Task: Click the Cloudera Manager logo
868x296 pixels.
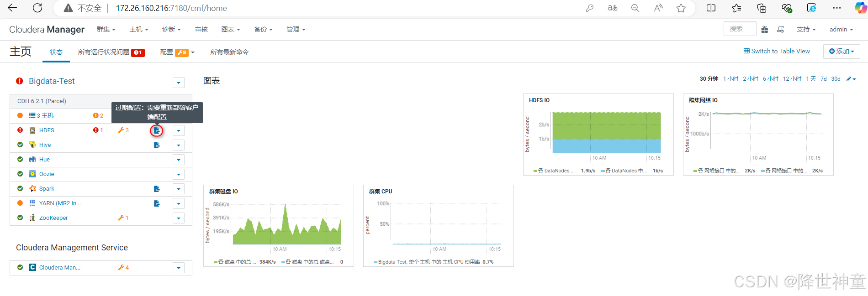Action: click(47, 29)
